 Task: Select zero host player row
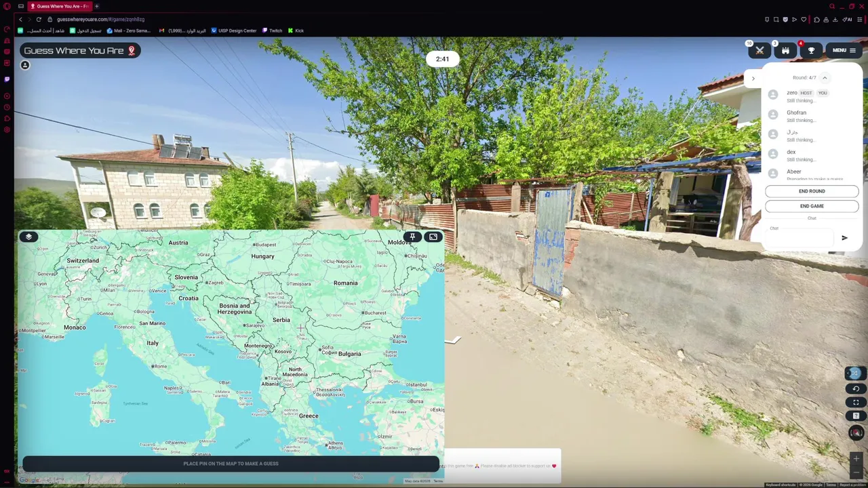(812, 96)
